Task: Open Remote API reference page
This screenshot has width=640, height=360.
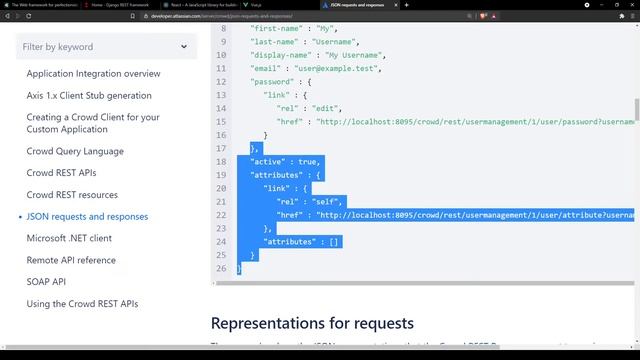Action: click(71, 260)
